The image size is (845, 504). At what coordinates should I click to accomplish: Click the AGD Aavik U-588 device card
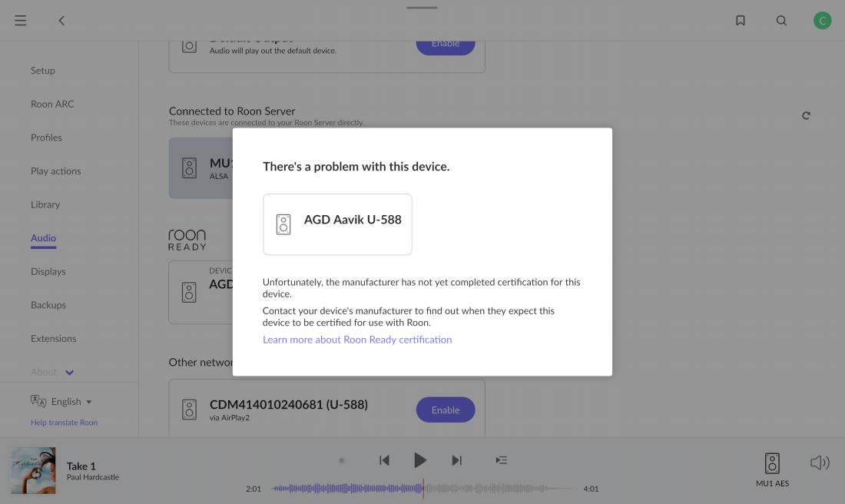click(337, 224)
